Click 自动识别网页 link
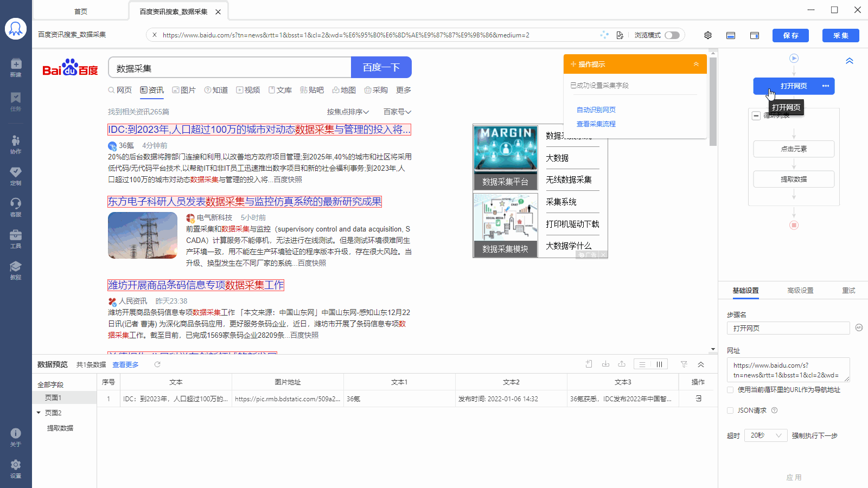The height and width of the screenshot is (488, 868). coord(596,110)
